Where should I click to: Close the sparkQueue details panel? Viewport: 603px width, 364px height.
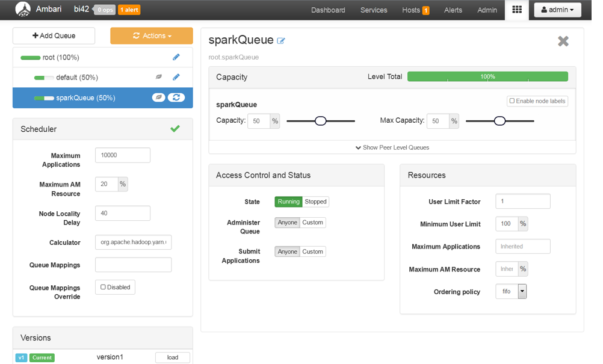(x=563, y=41)
